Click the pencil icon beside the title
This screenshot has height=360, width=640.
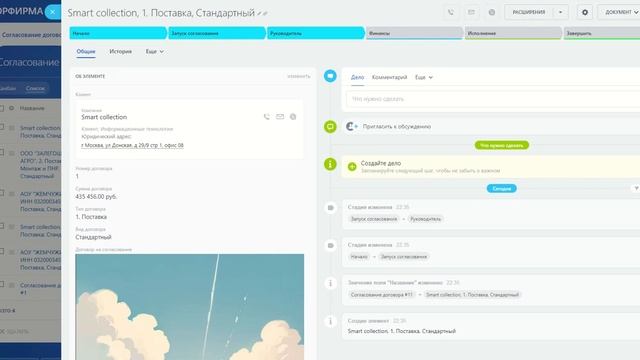[x=259, y=13]
